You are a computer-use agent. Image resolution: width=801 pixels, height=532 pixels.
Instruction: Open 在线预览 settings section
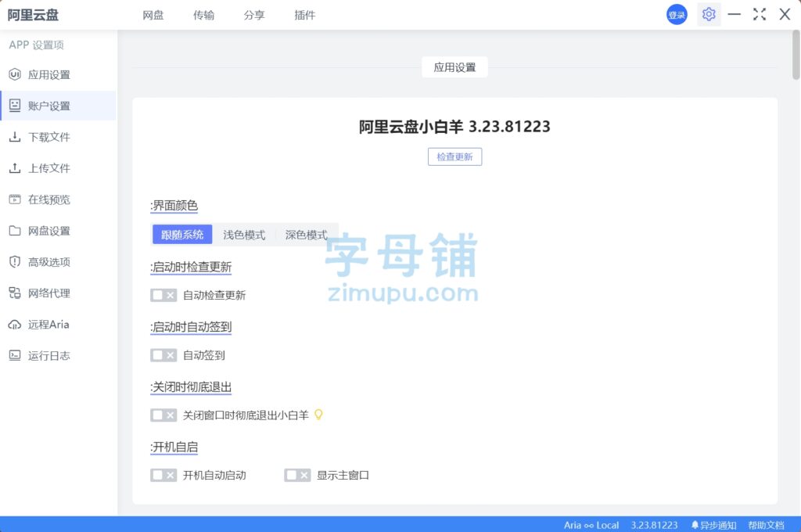coord(58,199)
